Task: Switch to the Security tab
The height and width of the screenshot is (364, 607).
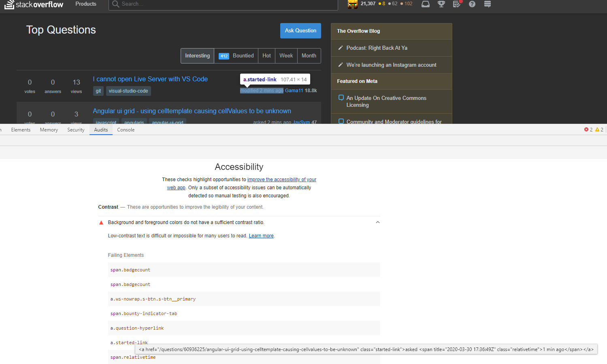Action: point(76,130)
